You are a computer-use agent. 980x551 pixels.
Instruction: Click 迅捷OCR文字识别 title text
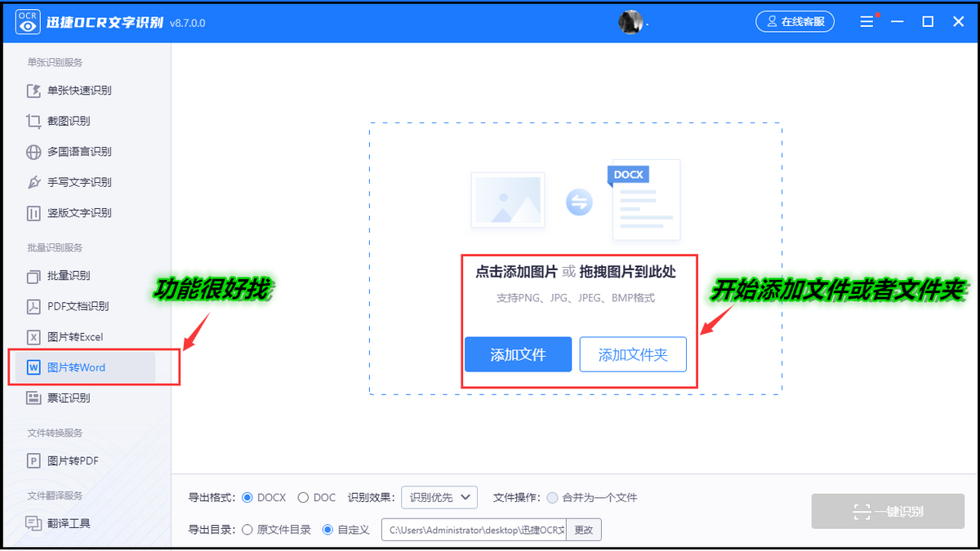point(105,22)
